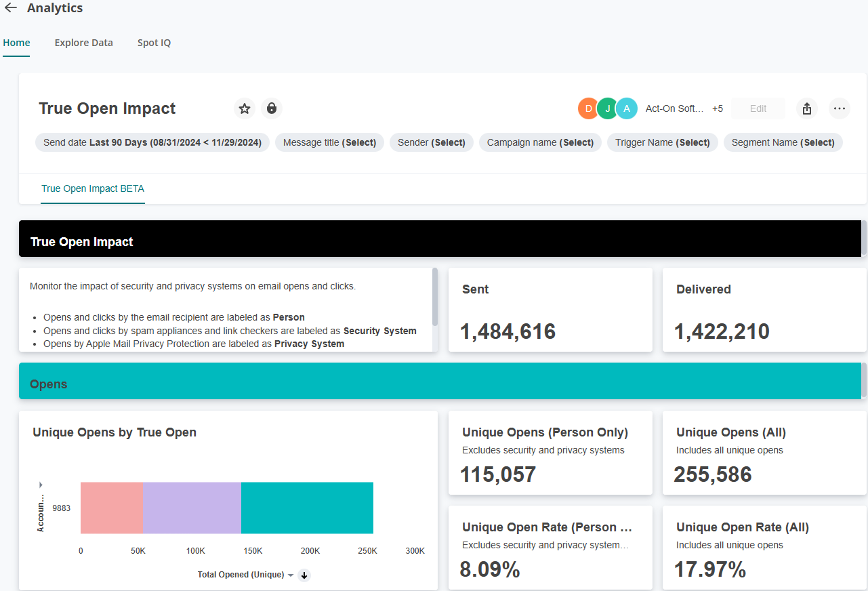Click the Edit button

tap(758, 108)
